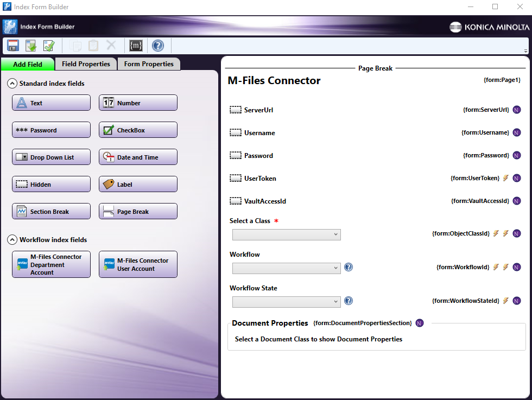Collapse Workflow index fields section
This screenshot has height=400, width=532.
(x=12, y=240)
